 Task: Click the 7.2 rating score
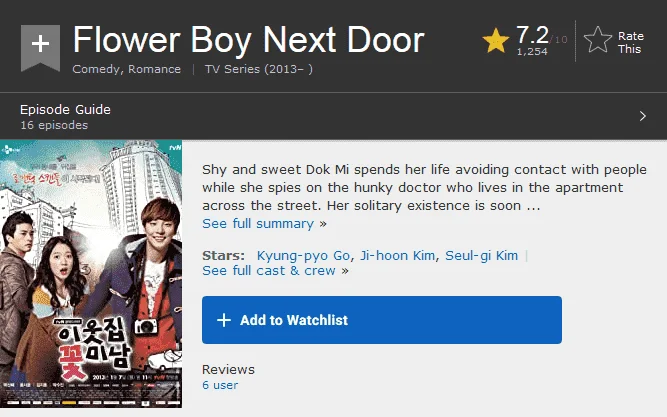[x=532, y=35]
